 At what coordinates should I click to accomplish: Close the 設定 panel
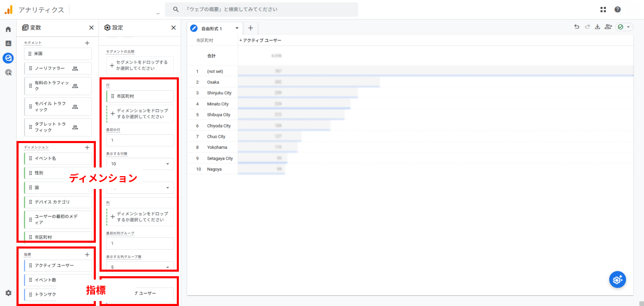(x=173, y=28)
